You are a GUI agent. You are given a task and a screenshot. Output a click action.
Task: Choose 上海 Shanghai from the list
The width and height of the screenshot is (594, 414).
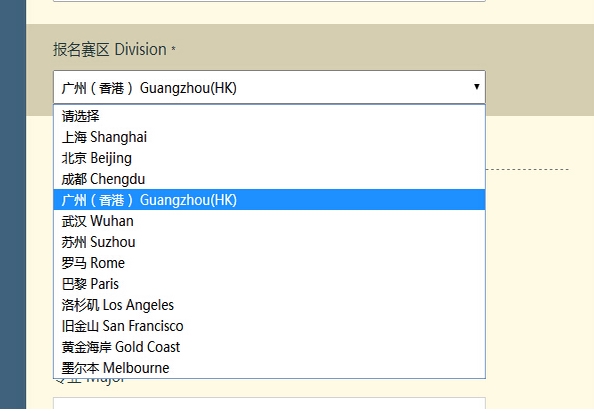[x=269, y=137]
